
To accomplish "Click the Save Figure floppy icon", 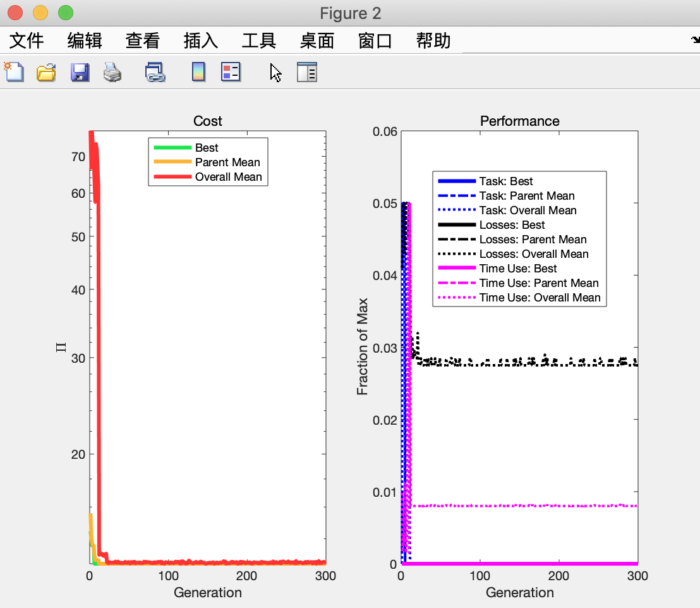I will [x=80, y=73].
